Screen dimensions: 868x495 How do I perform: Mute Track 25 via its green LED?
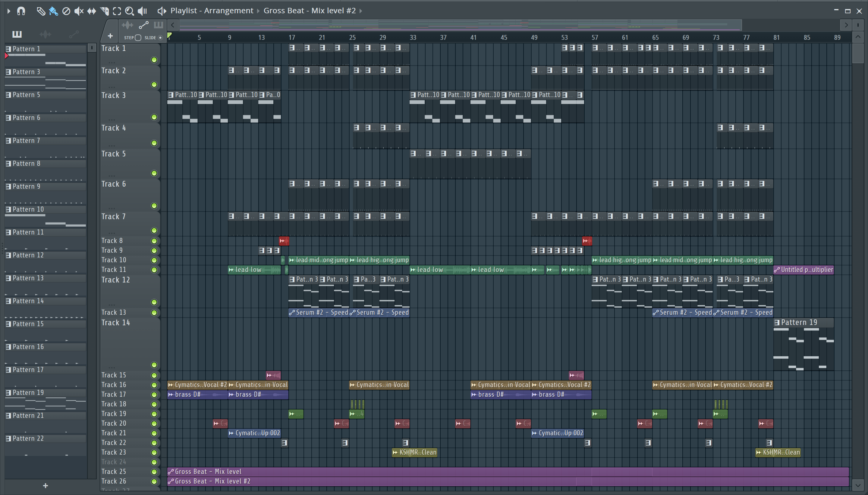(x=154, y=471)
